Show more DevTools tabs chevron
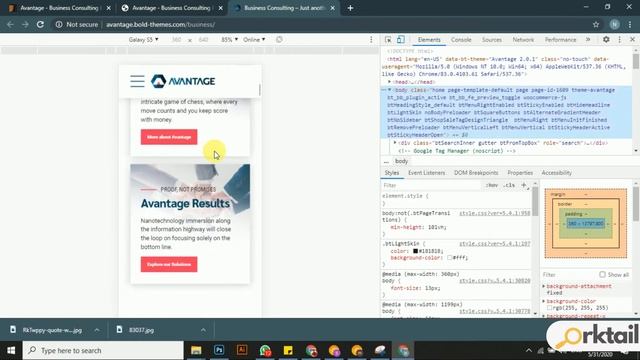This screenshot has width=640, height=360. [x=588, y=40]
